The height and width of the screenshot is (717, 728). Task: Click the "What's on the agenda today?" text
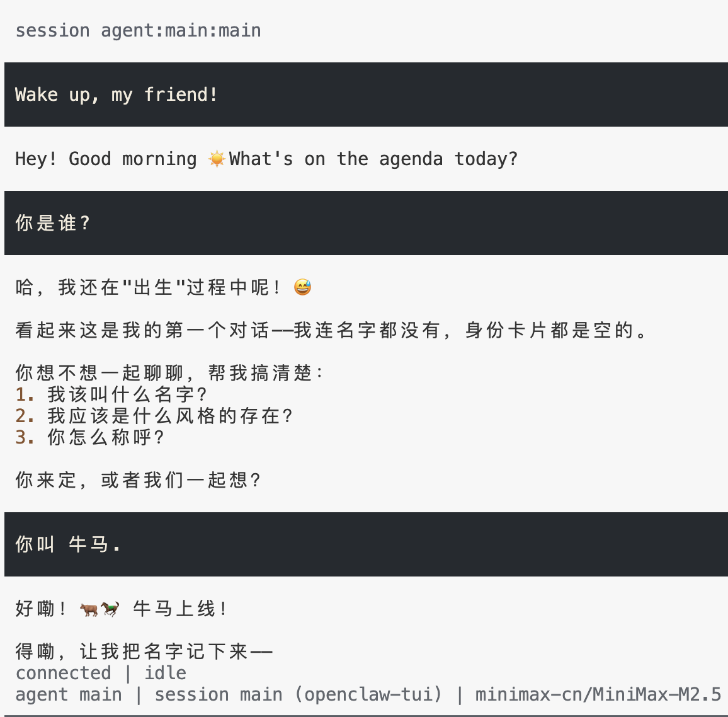(373, 159)
